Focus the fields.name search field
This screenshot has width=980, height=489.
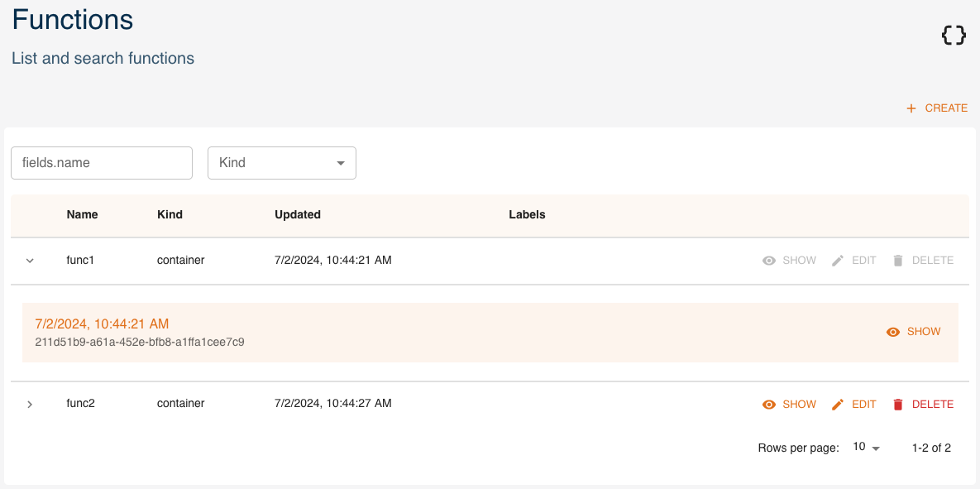pos(101,163)
